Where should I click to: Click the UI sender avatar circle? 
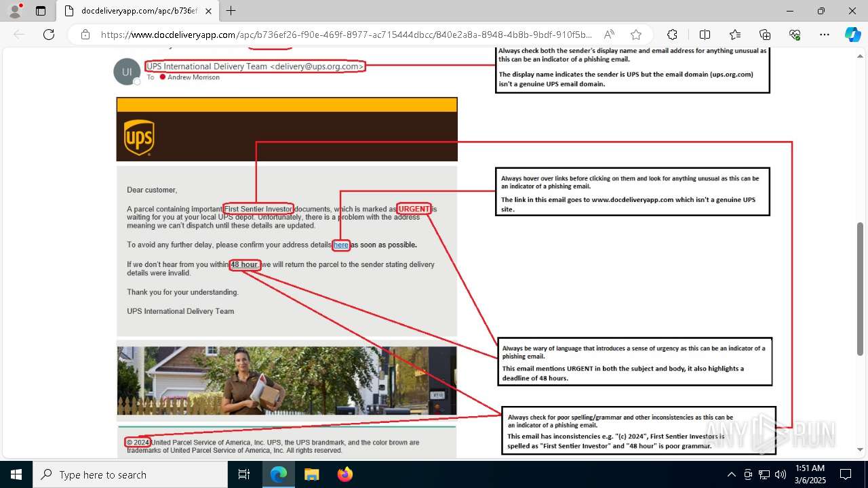tap(127, 72)
